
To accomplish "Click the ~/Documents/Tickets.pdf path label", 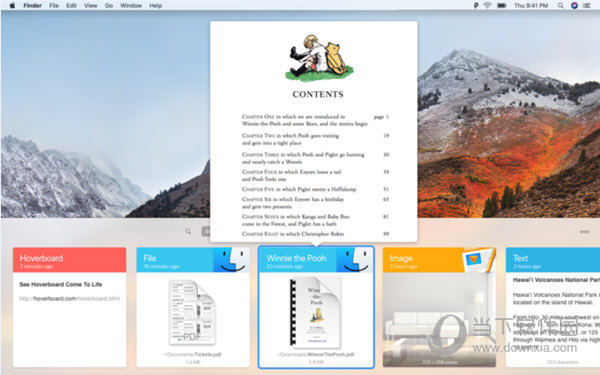I will 192,354.
